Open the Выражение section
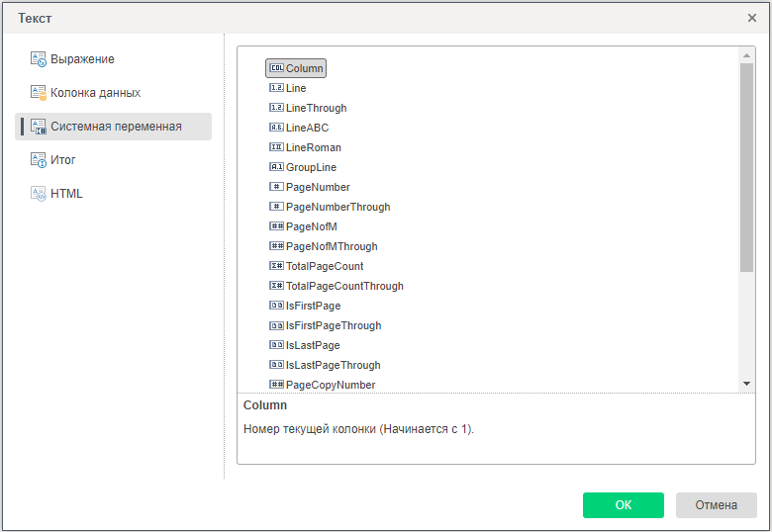 point(82,59)
